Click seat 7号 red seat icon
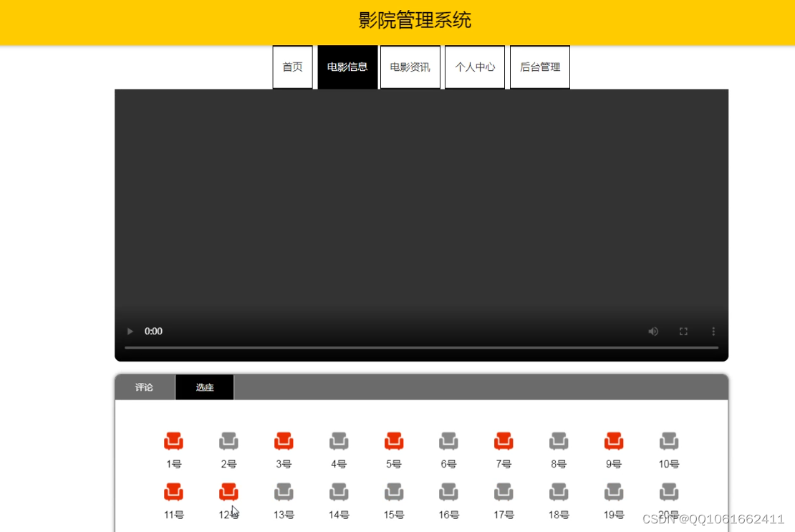 coord(503,440)
